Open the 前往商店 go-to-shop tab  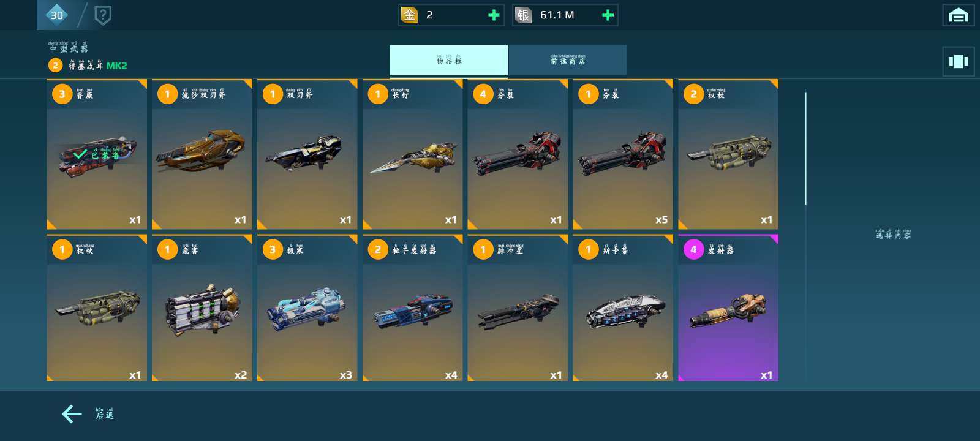(x=568, y=60)
